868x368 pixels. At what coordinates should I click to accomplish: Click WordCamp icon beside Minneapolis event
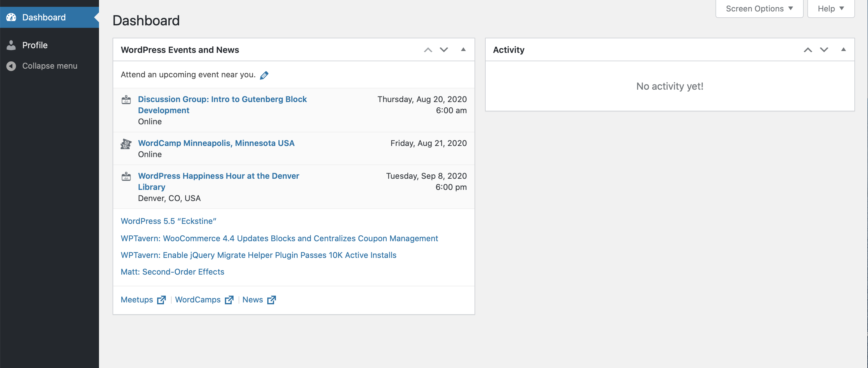tap(126, 144)
